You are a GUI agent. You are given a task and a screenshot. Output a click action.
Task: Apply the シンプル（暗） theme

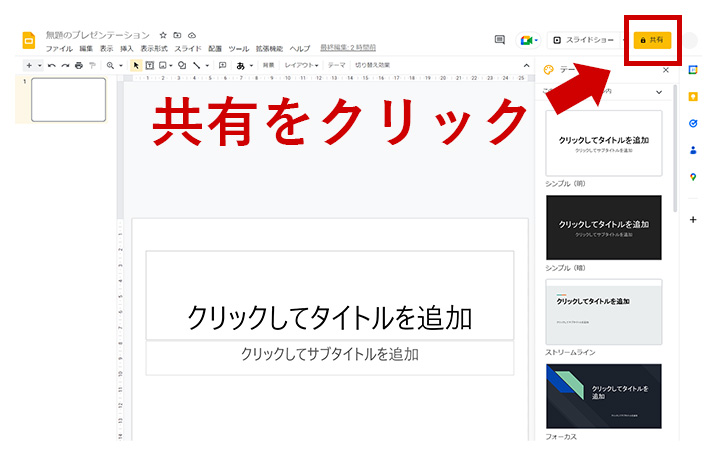tap(604, 228)
